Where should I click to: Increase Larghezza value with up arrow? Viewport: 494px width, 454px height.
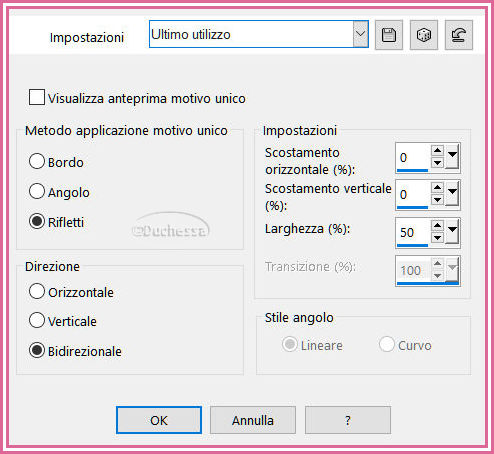point(437,226)
